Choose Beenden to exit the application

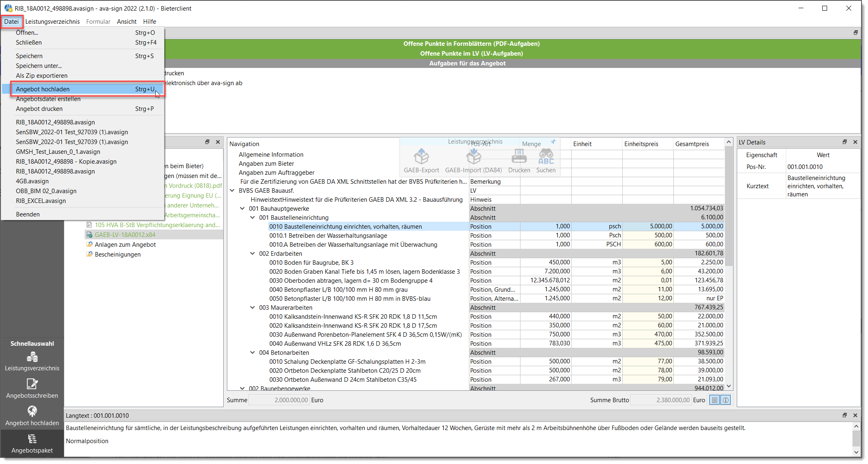click(x=83, y=214)
